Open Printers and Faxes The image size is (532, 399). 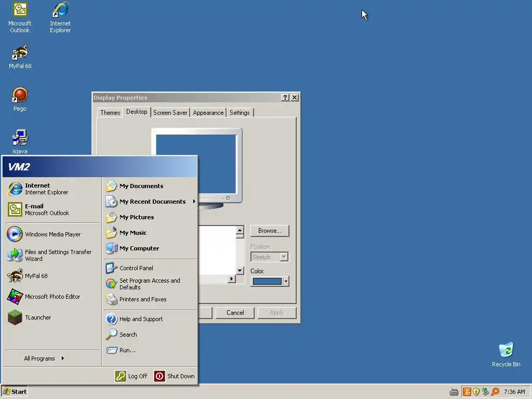(x=151, y=299)
